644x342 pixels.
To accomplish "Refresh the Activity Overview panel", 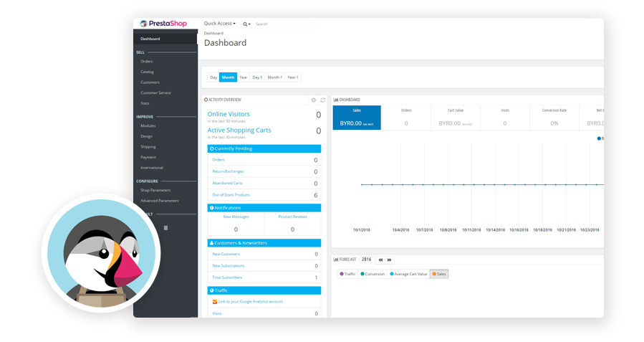I will click(323, 100).
